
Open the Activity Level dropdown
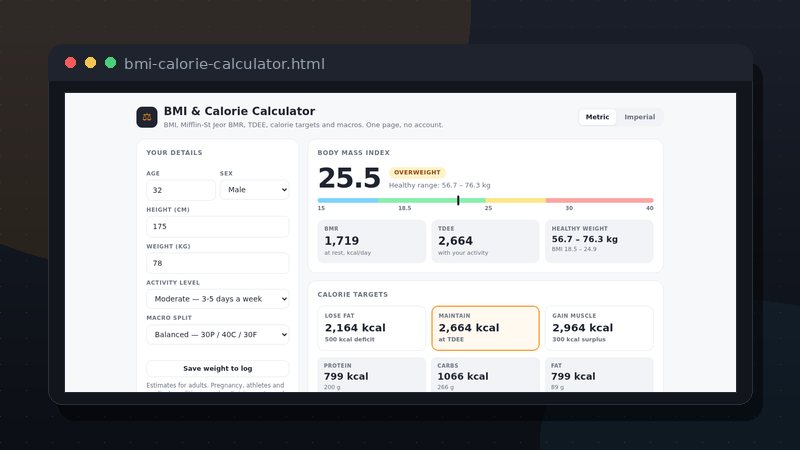217,299
